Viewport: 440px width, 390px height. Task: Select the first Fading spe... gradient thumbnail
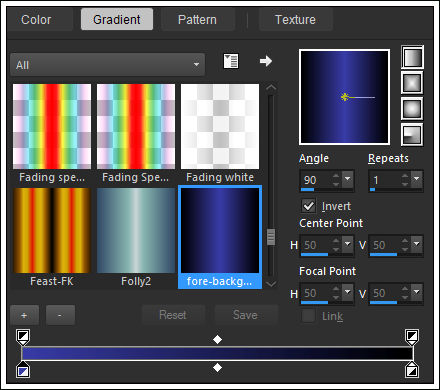pyautogui.click(x=52, y=126)
